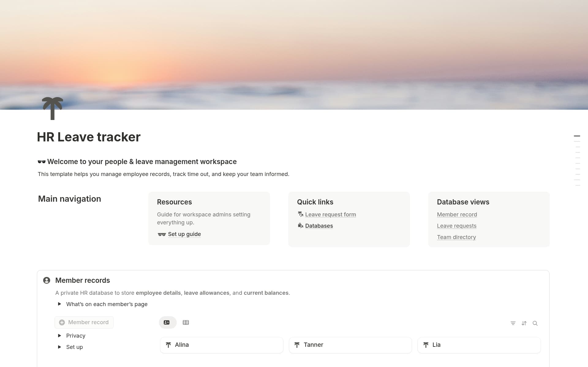The image size is (588, 367).
Task: Open the Team directory view
Action: [456, 237]
